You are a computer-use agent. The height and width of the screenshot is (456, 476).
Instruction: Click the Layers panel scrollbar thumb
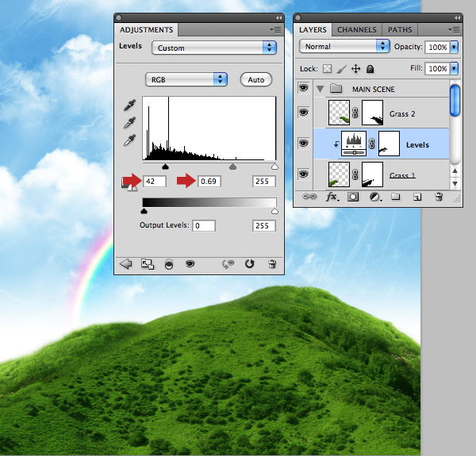click(x=455, y=101)
